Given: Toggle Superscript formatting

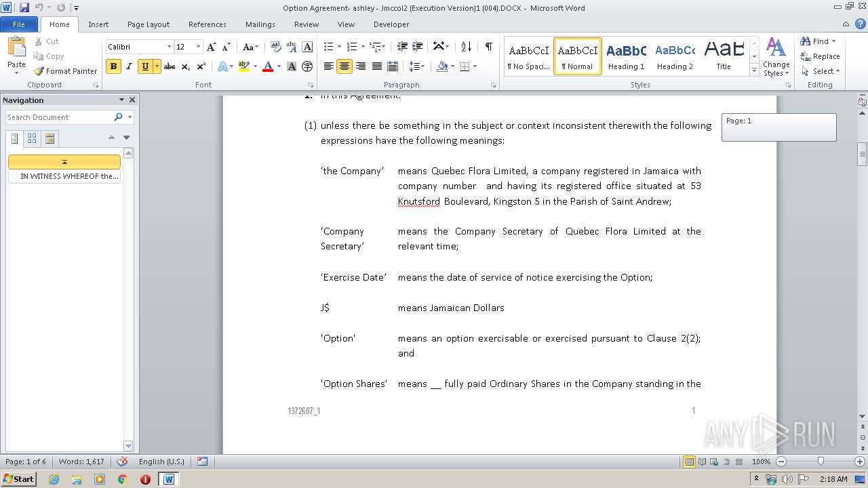Looking at the screenshot, I should coord(201,66).
